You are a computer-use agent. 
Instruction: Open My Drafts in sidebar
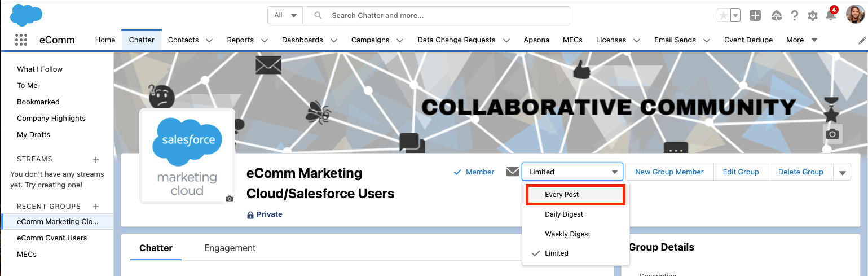pos(33,134)
